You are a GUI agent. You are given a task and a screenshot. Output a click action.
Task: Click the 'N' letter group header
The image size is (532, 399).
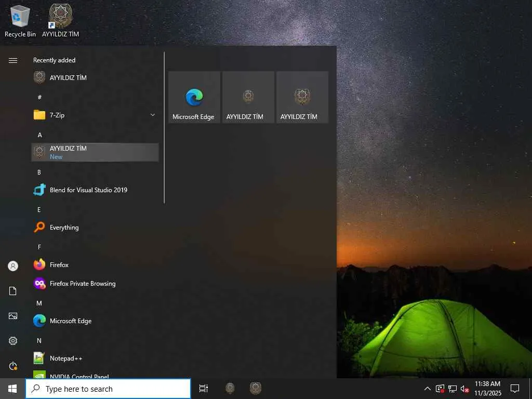(x=39, y=341)
